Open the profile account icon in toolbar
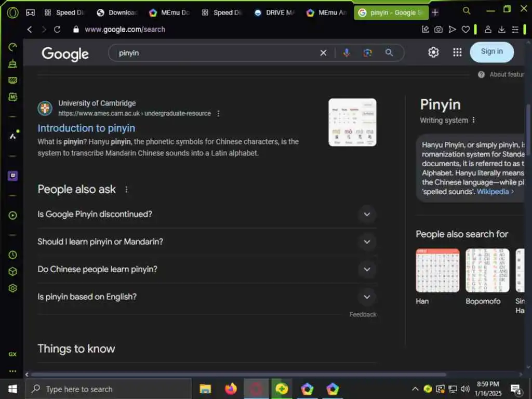The height and width of the screenshot is (399, 532). click(x=488, y=30)
